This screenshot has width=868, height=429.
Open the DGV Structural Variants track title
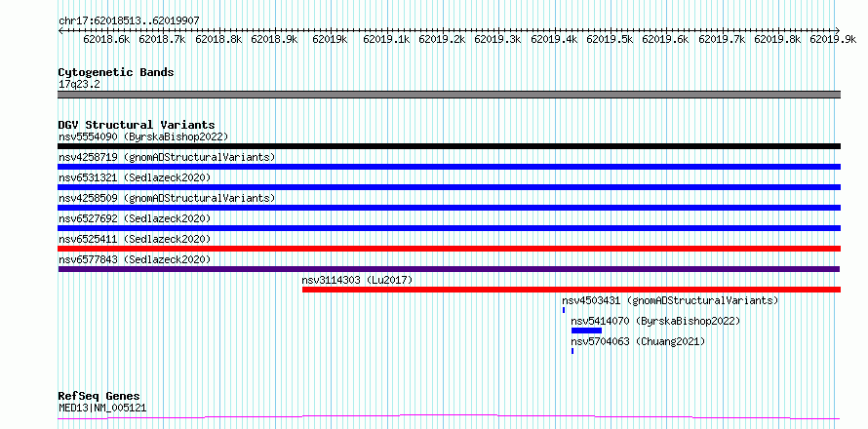(137, 125)
